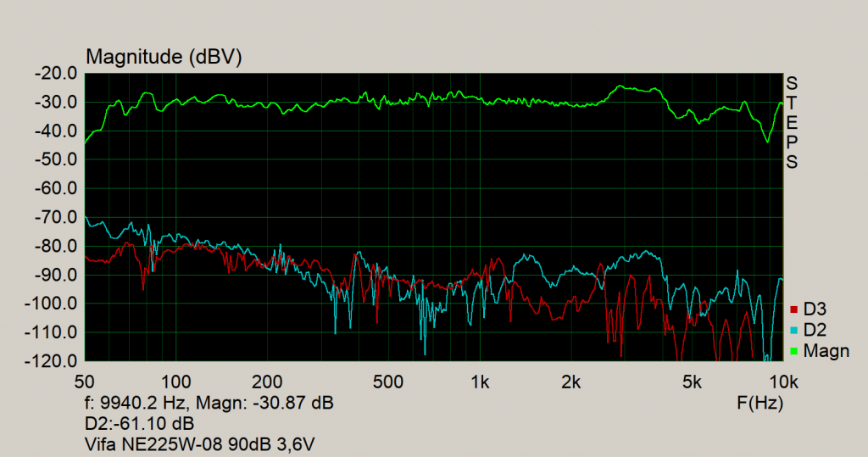Viewport: 868px width, 457px height.
Task: Click the 10k frequency tick label
Action: 783,382
